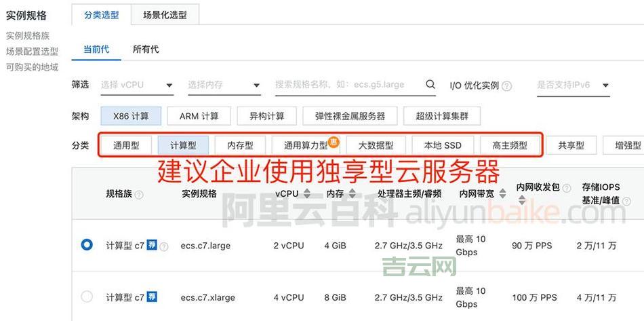
Task: Select the ecs.c7.xlarge radio button
Action: (87, 297)
